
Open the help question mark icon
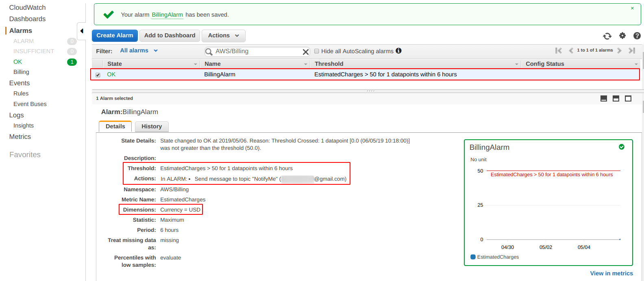[x=637, y=36]
